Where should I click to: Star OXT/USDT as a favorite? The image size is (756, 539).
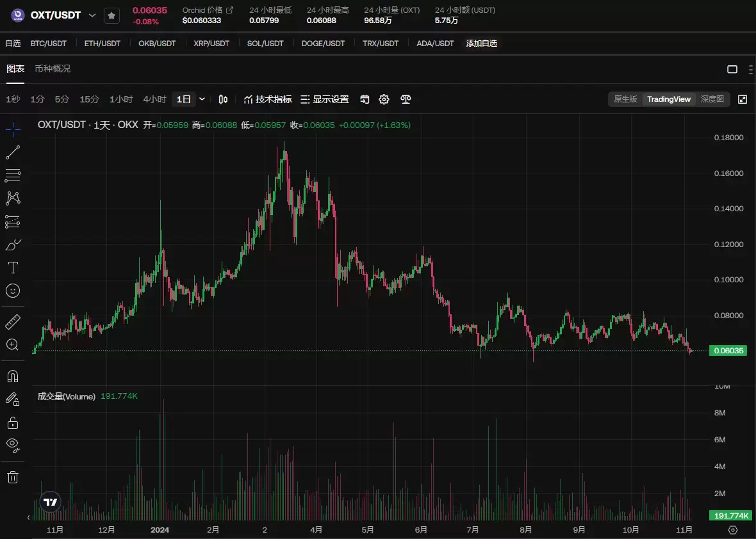tap(111, 15)
